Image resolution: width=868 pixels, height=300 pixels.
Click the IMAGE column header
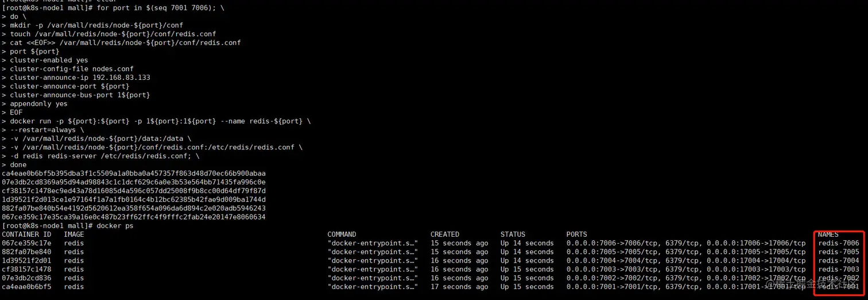(x=74, y=234)
